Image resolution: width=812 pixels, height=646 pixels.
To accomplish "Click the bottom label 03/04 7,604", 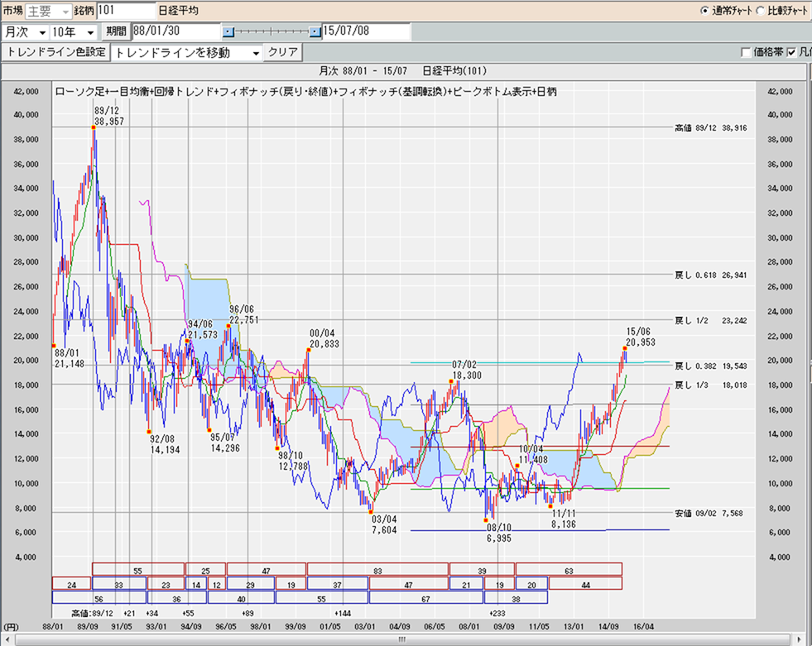I will 384,524.
